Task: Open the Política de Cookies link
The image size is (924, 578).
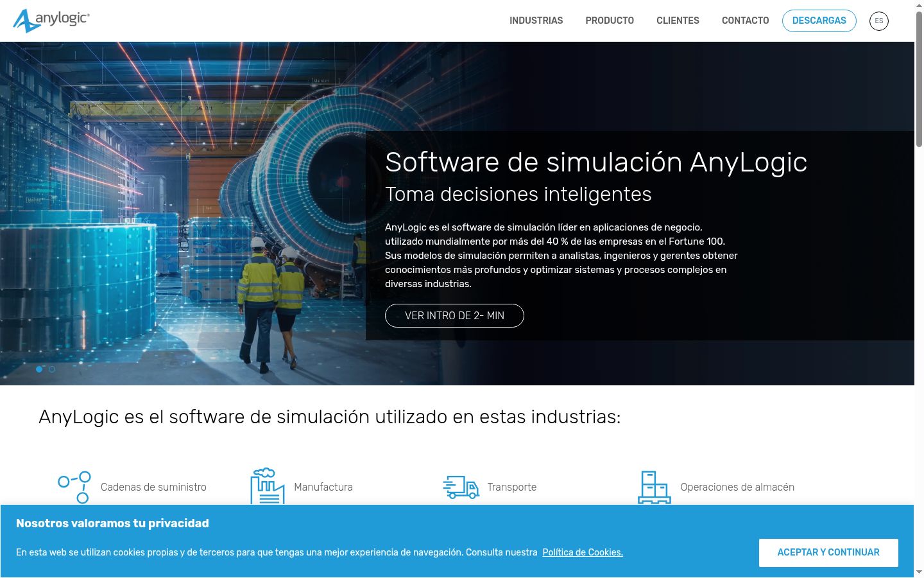Action: point(583,552)
